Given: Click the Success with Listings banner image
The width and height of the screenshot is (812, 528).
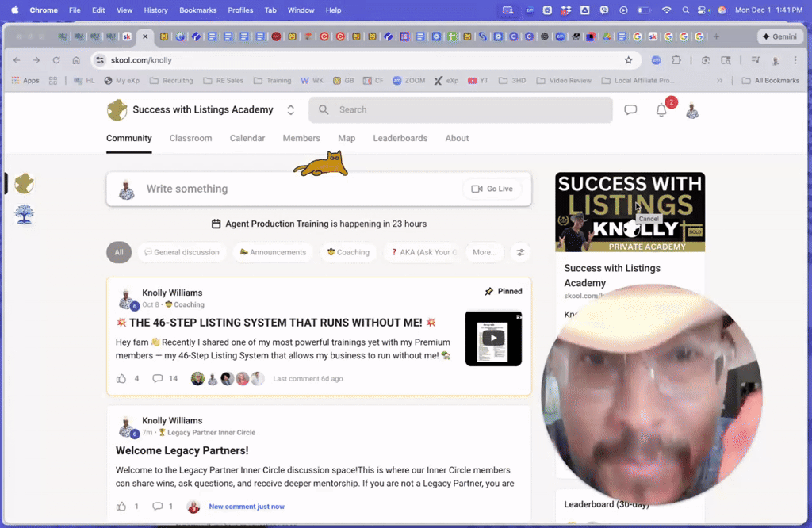Looking at the screenshot, I should (630, 212).
